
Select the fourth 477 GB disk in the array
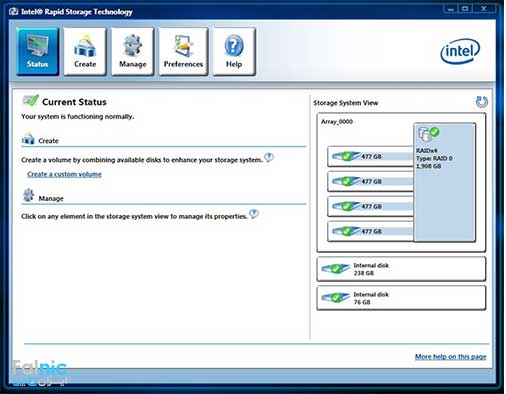click(x=371, y=231)
